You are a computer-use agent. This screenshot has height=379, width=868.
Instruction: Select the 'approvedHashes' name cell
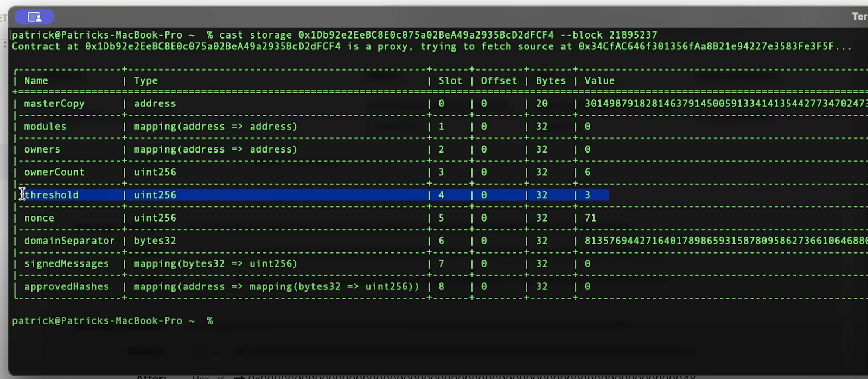point(67,286)
